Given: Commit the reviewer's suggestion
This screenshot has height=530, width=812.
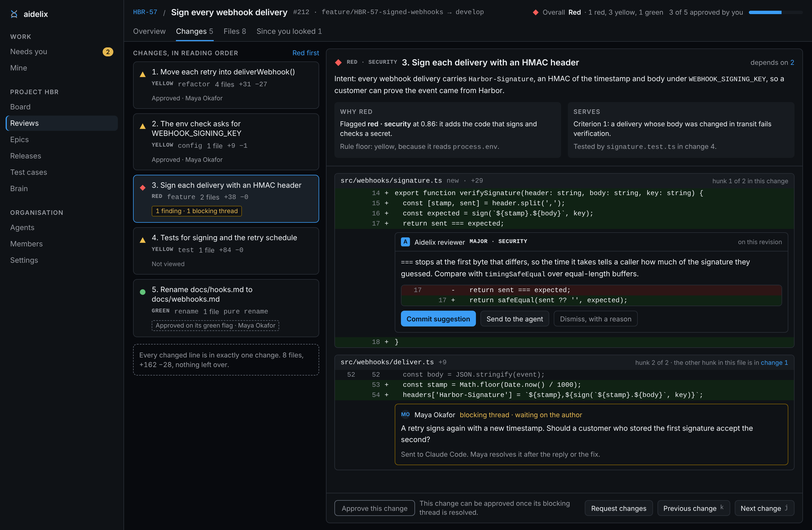Looking at the screenshot, I should [438, 319].
